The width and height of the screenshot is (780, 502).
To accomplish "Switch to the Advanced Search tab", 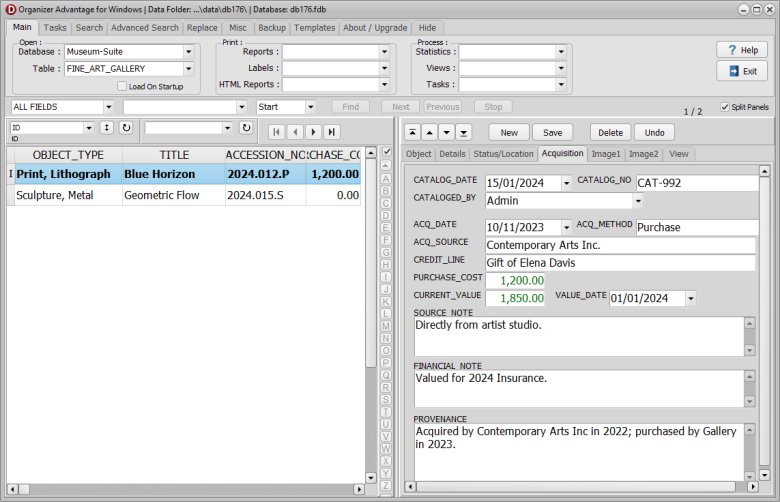I will point(145,28).
